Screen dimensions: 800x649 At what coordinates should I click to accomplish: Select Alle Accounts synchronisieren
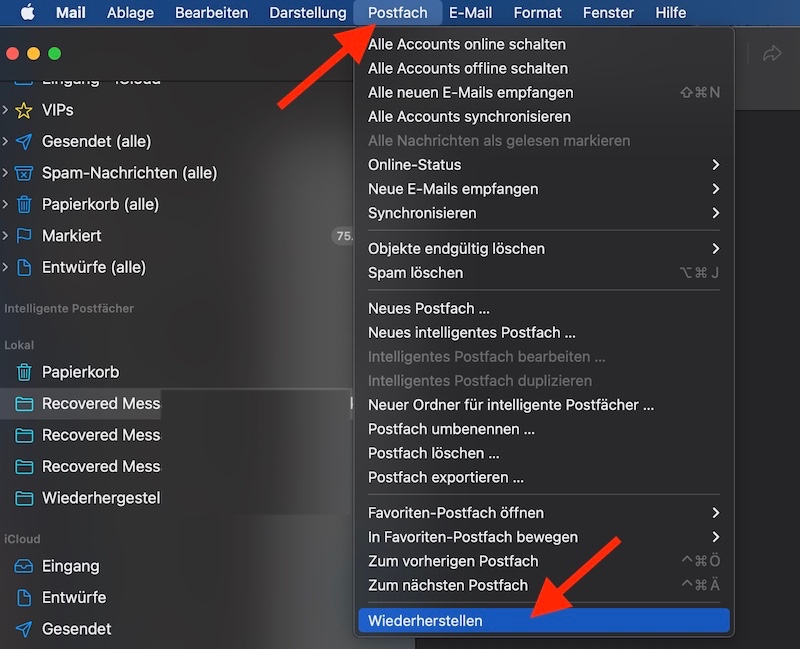(x=469, y=117)
